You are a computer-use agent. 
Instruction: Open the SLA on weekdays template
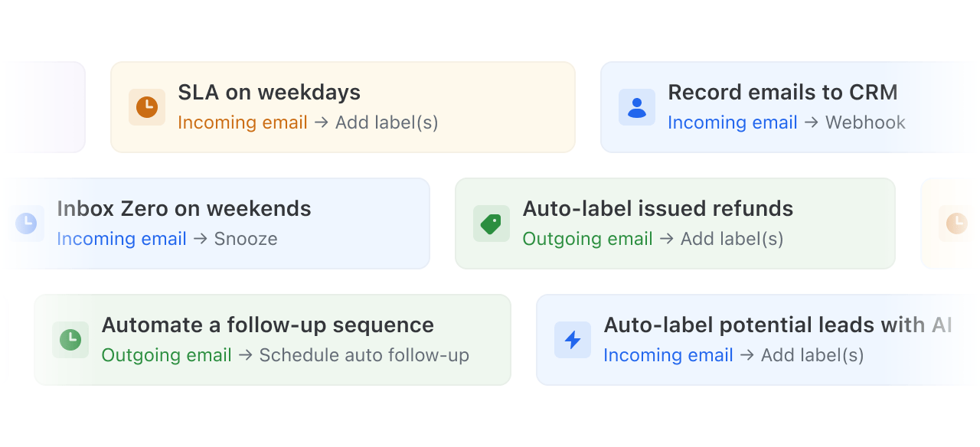(269, 93)
